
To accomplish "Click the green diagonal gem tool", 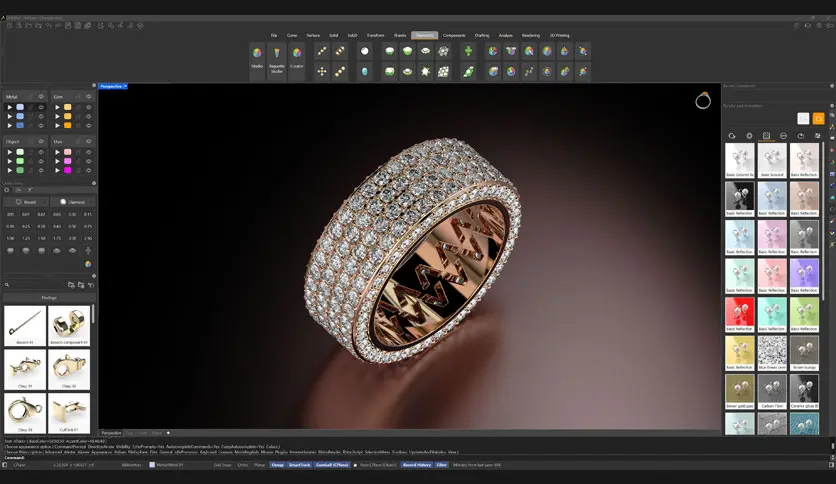I will pos(468,71).
